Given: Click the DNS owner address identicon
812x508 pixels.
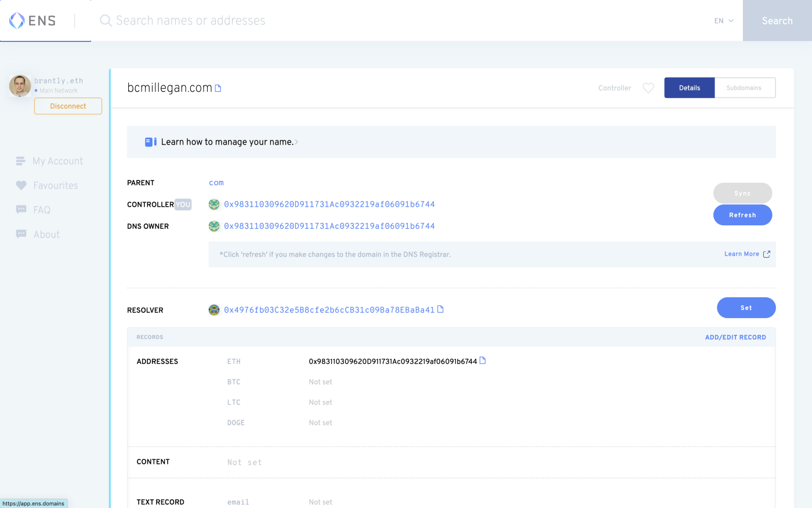Looking at the screenshot, I should pyautogui.click(x=214, y=226).
